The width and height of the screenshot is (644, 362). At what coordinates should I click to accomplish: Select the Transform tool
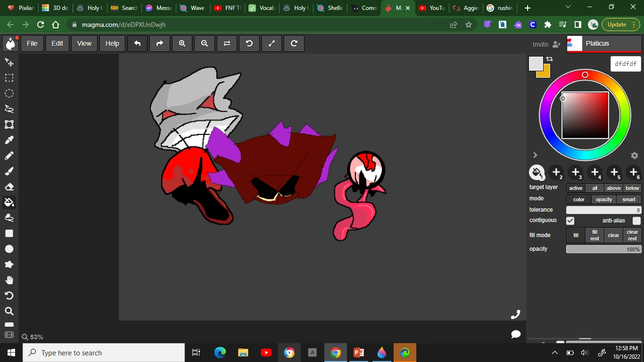(9, 124)
